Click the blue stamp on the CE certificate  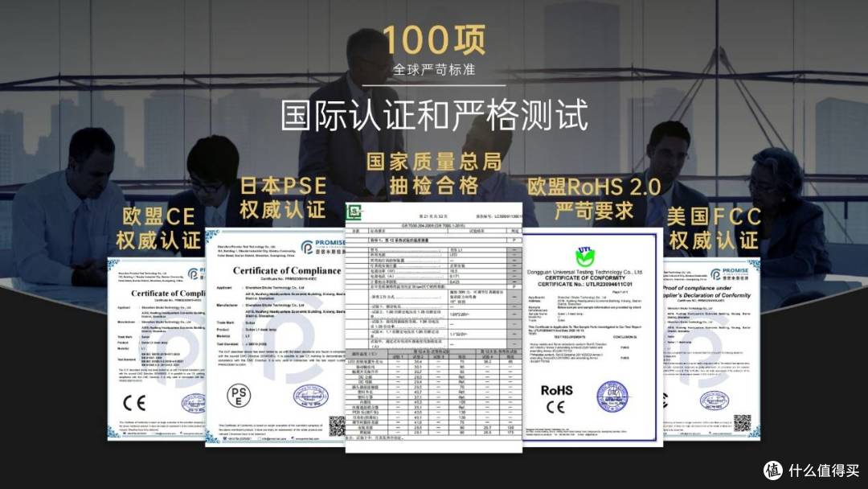tap(194, 403)
